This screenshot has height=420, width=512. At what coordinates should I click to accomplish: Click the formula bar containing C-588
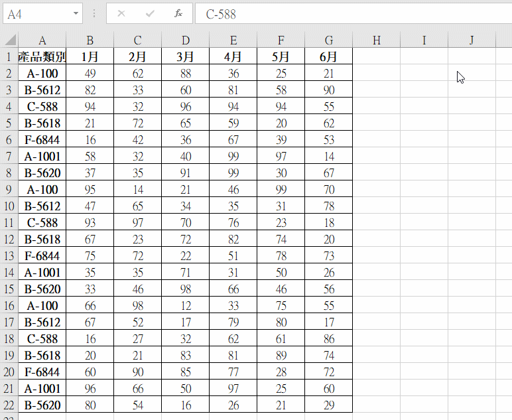(353, 14)
